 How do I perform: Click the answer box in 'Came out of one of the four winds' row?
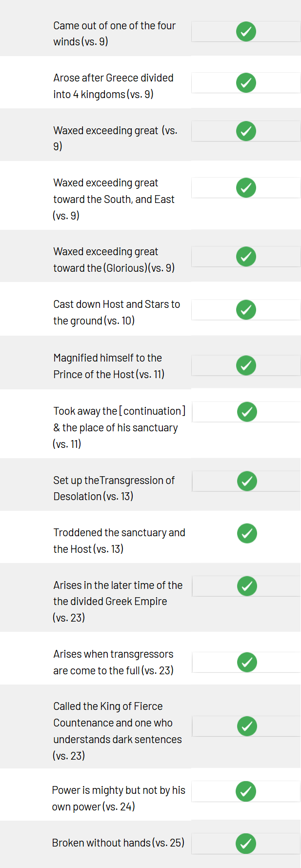246,32
